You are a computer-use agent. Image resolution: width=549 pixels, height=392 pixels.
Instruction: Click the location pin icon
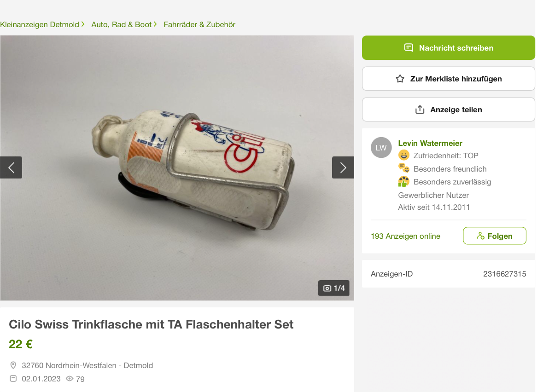click(13, 365)
